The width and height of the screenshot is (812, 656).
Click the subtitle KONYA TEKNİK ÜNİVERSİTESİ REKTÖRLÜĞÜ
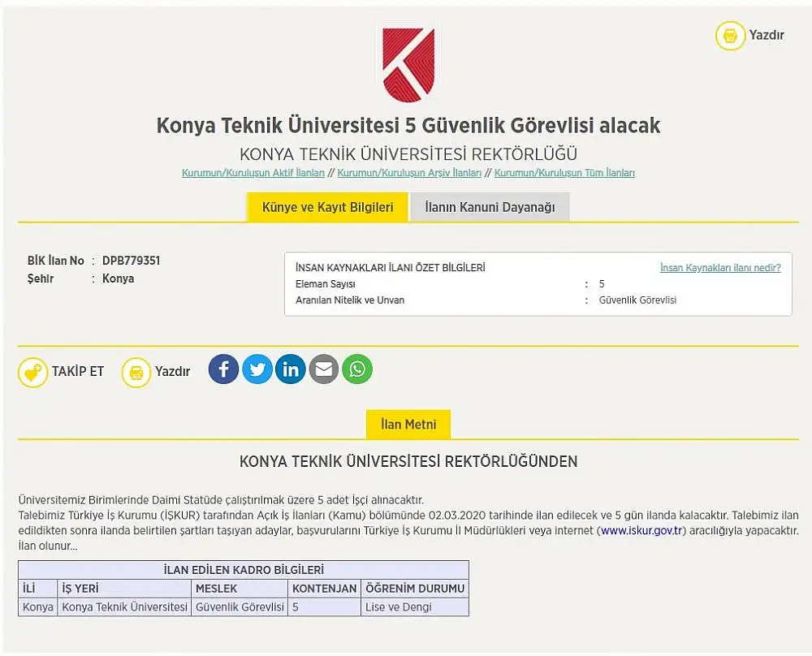(x=408, y=153)
